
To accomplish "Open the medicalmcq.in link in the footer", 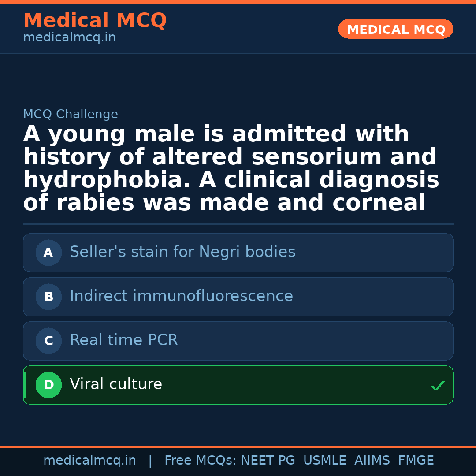I will pos(89,461).
